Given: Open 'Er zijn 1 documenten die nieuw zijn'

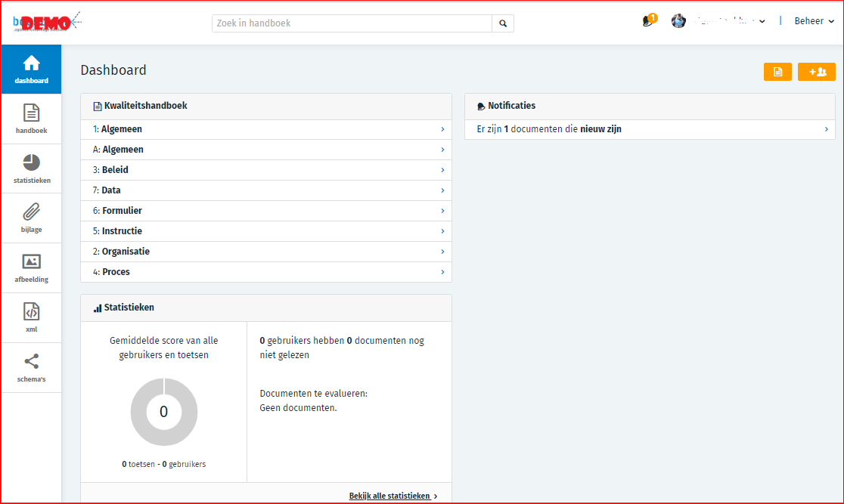Looking at the screenshot, I should tap(650, 129).
